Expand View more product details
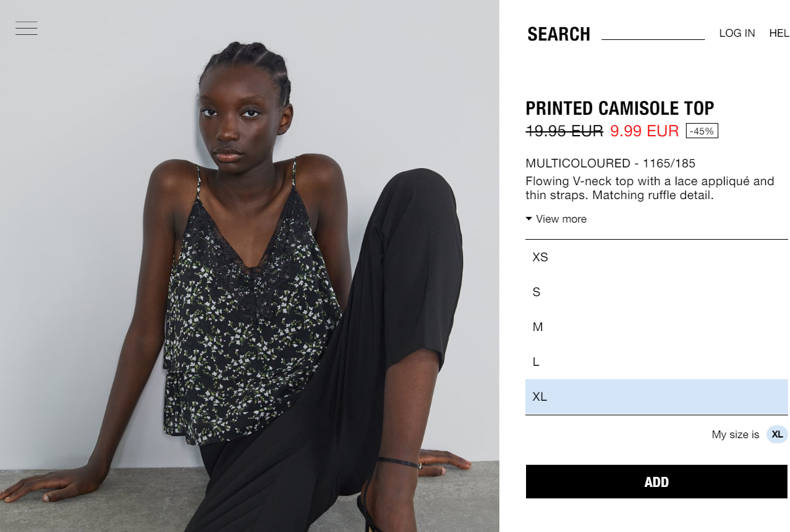790x532 pixels. click(x=556, y=219)
